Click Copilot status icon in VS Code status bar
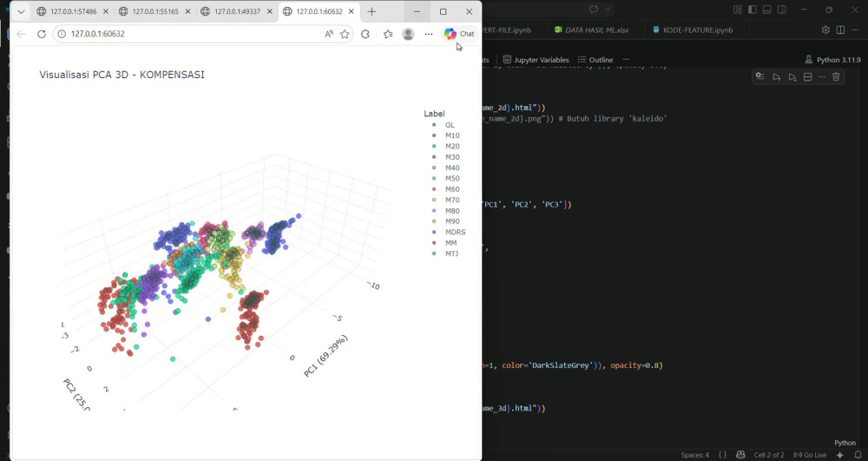Screen dimensions: 868x461 point(740,455)
